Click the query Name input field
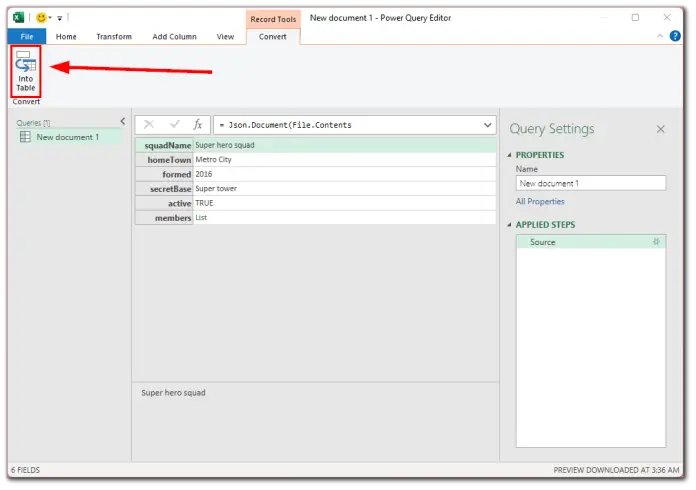The height and width of the screenshot is (490, 696). pyautogui.click(x=590, y=183)
